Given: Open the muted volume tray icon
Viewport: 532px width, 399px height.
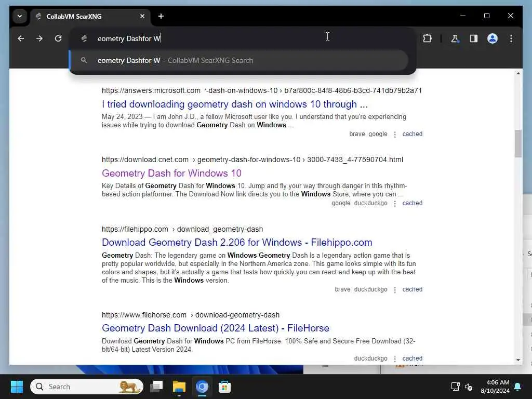Looking at the screenshot, I should (x=469, y=387).
